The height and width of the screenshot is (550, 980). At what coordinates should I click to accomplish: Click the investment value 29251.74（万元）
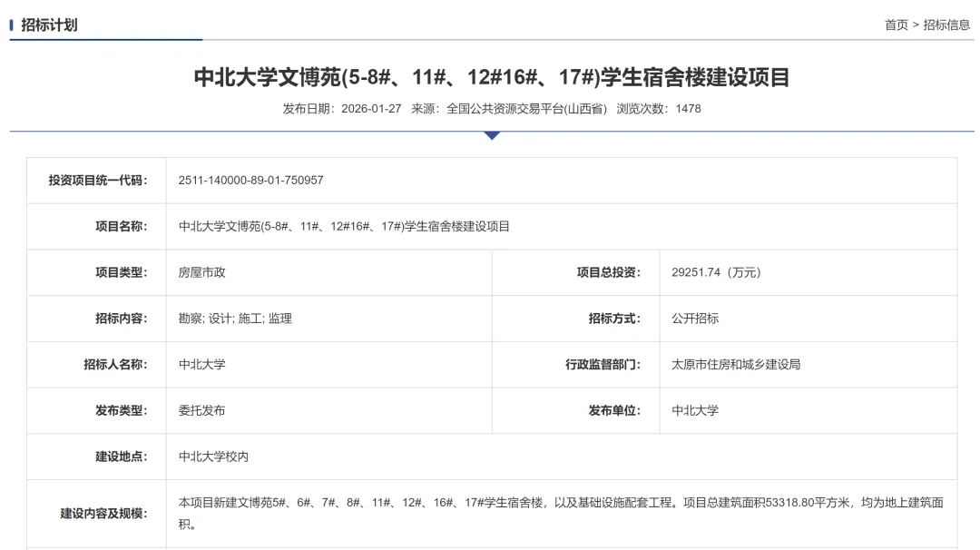pos(716,272)
